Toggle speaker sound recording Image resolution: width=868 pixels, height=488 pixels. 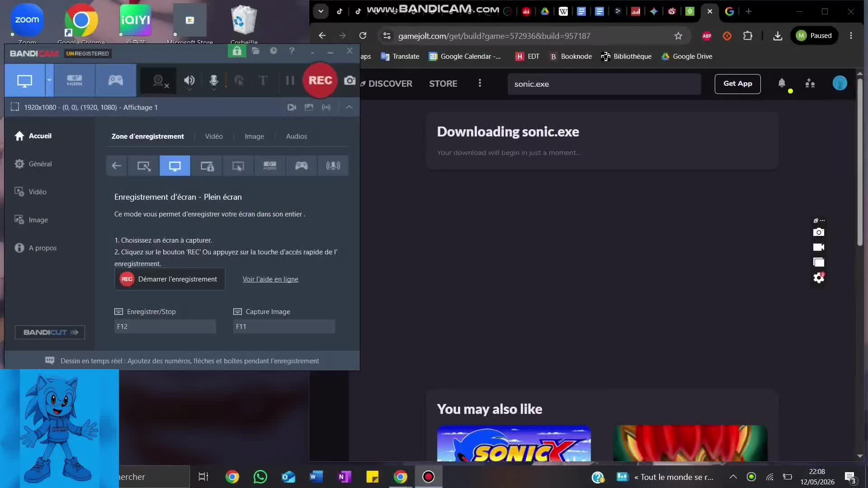(x=189, y=80)
